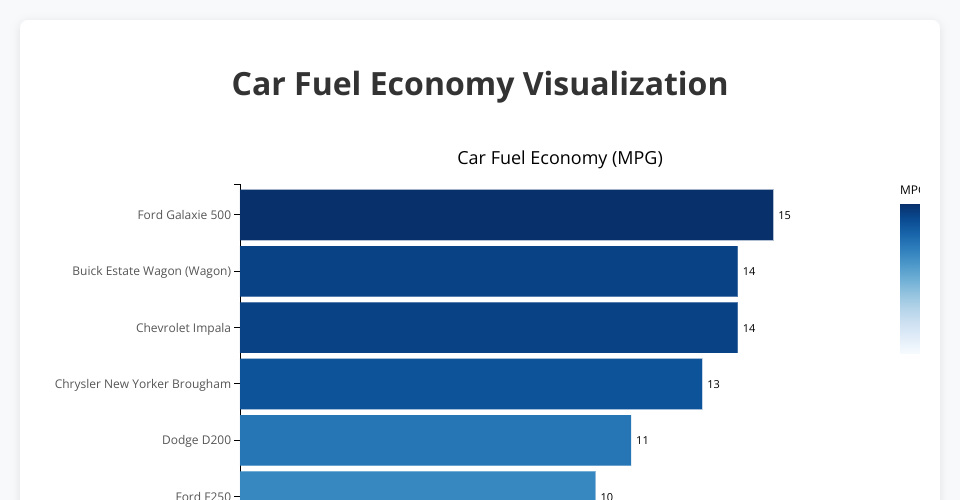Click the Ford F250 axis label
Viewport: 960px width, 500px height.
click(x=203, y=495)
